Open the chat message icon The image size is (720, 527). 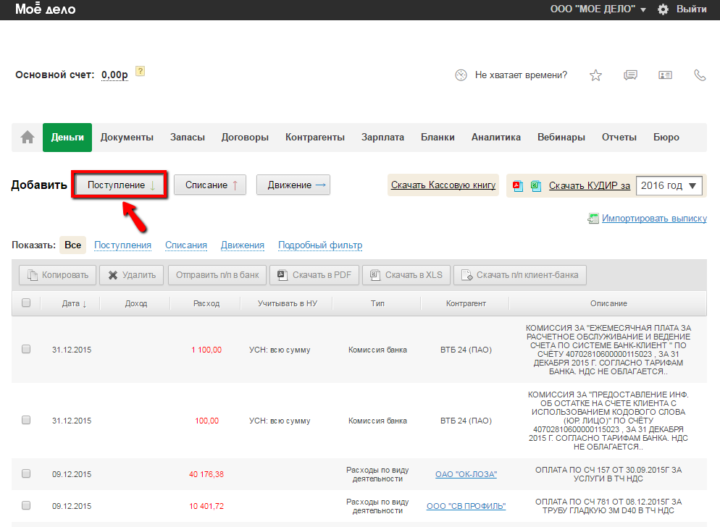coord(630,75)
